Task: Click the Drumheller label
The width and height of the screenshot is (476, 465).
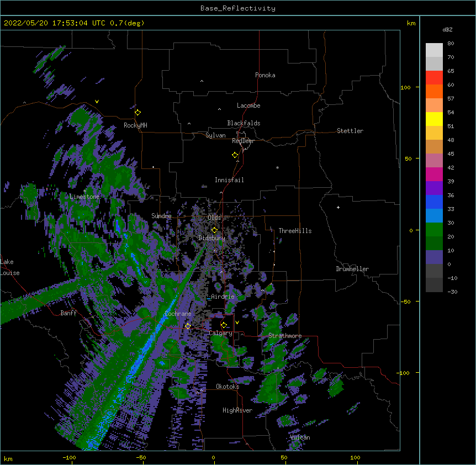Action: tap(352, 269)
